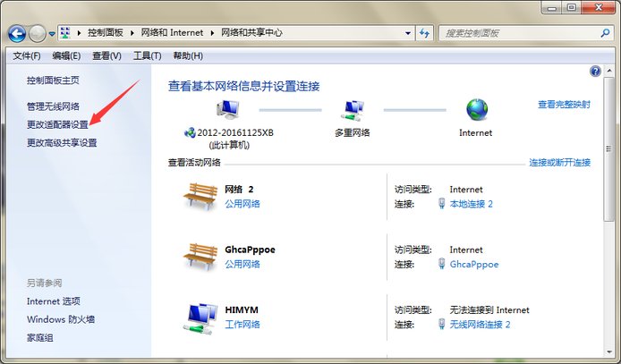This screenshot has width=621, height=364.
Task: Open 本地连接 2 connection
Action: tap(472, 204)
